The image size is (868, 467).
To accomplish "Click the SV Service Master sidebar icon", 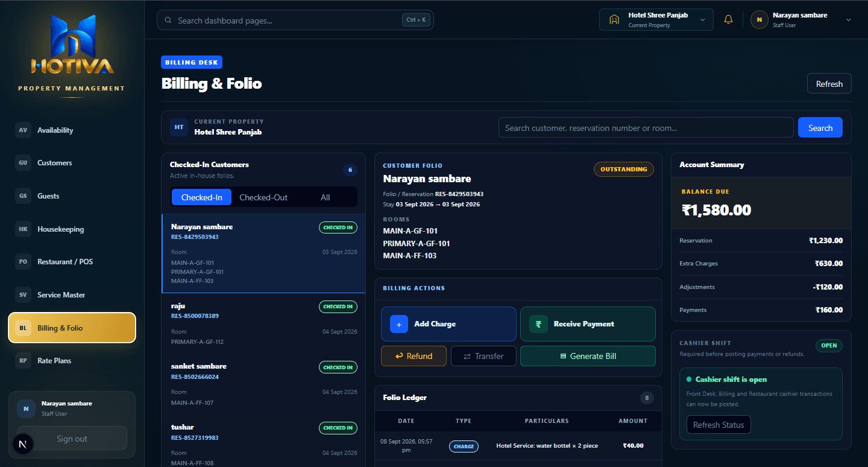I will [x=23, y=295].
